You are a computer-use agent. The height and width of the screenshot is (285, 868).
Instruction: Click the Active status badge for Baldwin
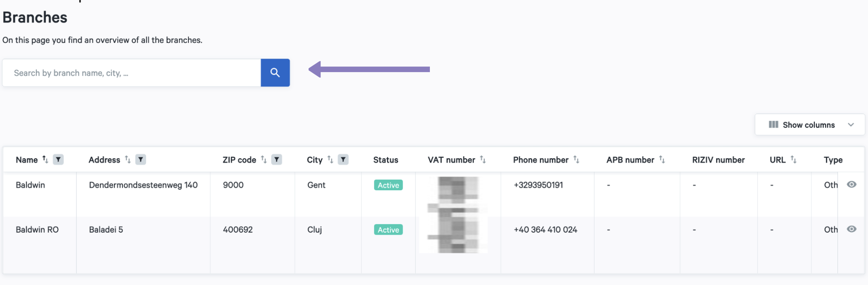388,185
